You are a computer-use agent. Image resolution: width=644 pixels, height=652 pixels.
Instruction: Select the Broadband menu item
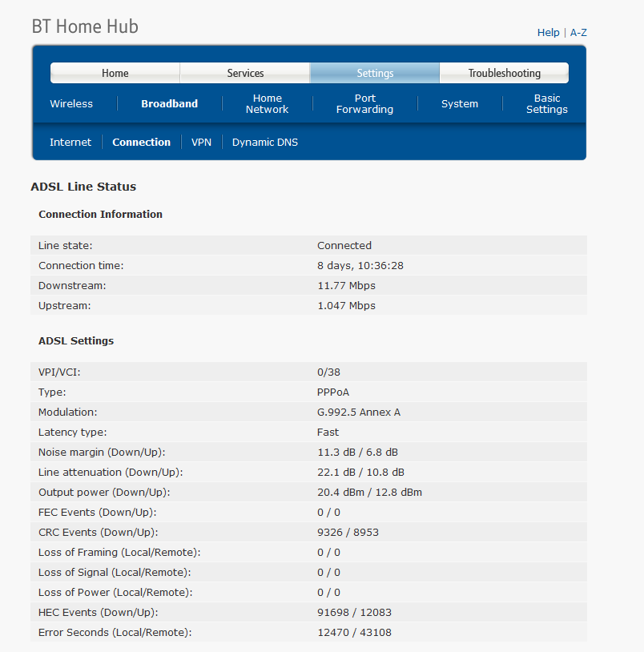(169, 103)
